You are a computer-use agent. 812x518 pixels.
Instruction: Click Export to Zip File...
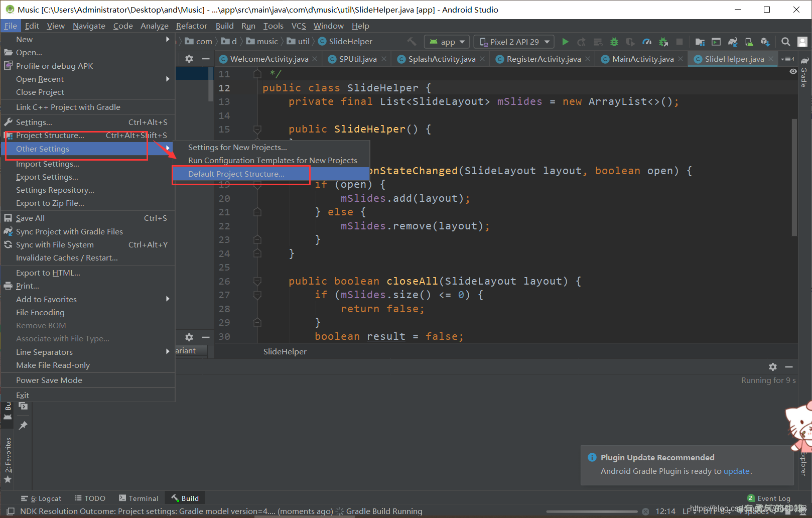coord(88,203)
